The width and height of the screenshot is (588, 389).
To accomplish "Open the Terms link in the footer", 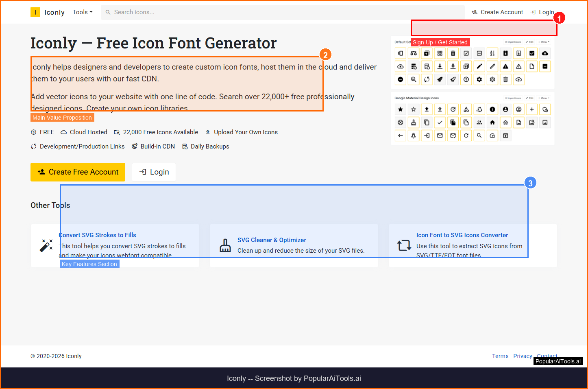I will [x=500, y=356].
